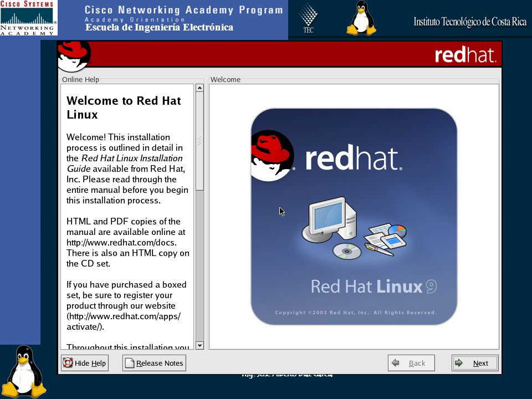Click the Online Help scrollbar thumb

200,141
